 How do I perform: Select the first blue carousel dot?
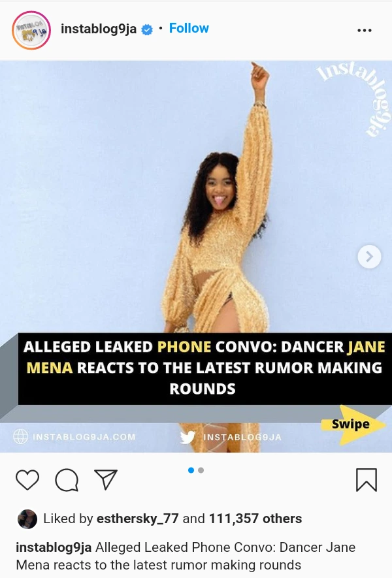(191, 470)
